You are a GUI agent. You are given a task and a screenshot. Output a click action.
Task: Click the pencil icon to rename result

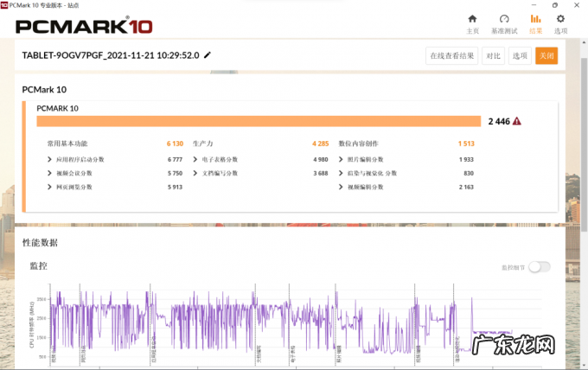point(208,55)
